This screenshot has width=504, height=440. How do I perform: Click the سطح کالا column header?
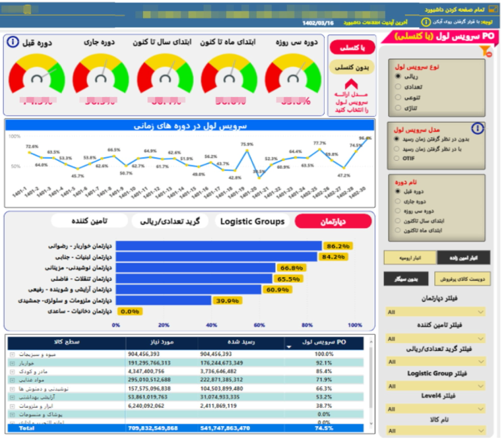(x=67, y=342)
